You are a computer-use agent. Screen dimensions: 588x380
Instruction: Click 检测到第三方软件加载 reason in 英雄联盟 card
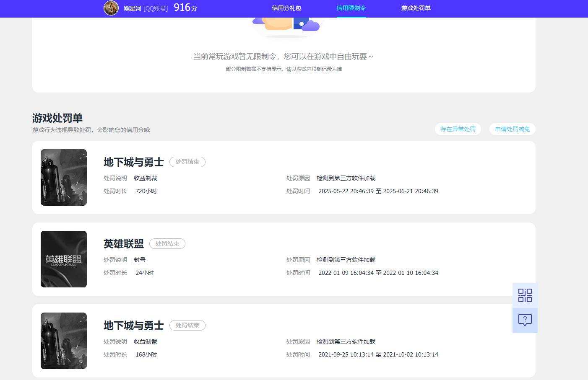(346, 260)
